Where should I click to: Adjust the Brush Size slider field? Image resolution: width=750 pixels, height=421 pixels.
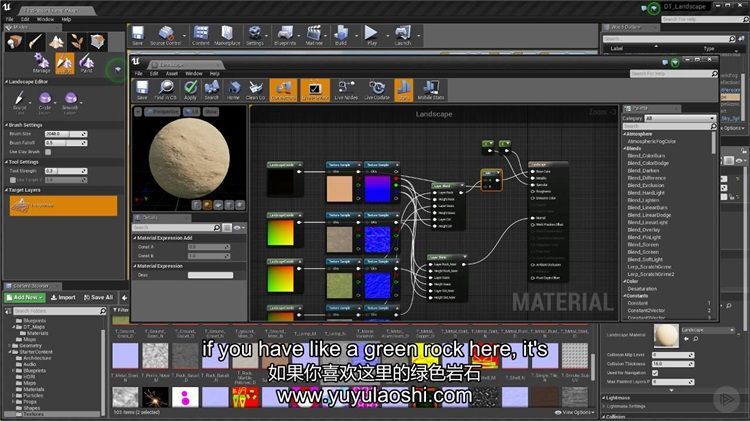[66, 134]
